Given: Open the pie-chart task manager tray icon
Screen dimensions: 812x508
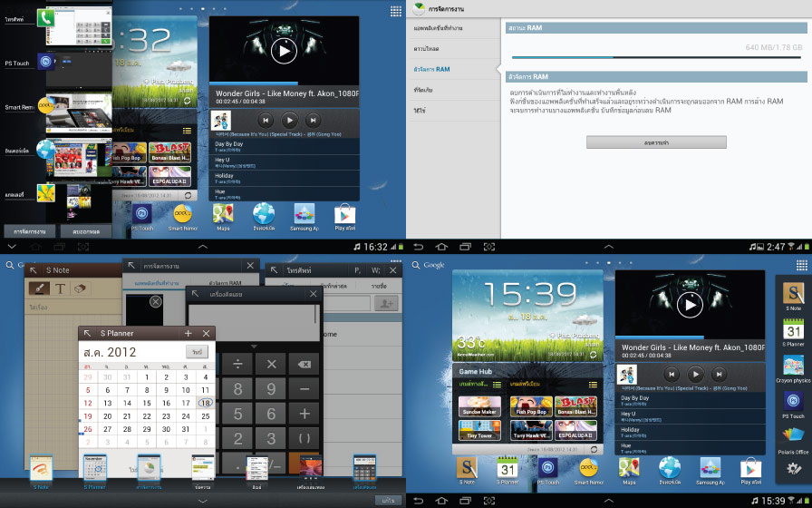Looking at the screenshot, I should [x=149, y=469].
